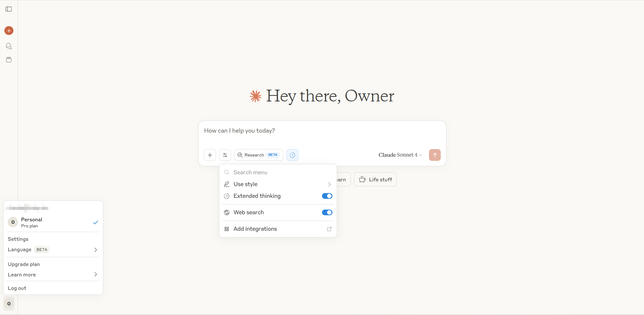Expand the Learn more submenu
Image resolution: width=644 pixels, height=315 pixels.
click(53, 275)
